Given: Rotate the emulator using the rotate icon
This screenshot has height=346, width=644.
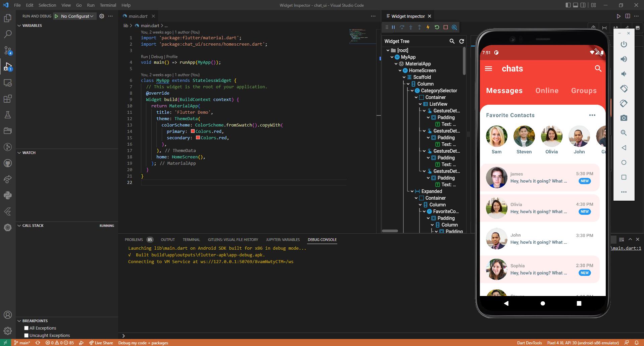Looking at the screenshot, I should coord(624,89).
